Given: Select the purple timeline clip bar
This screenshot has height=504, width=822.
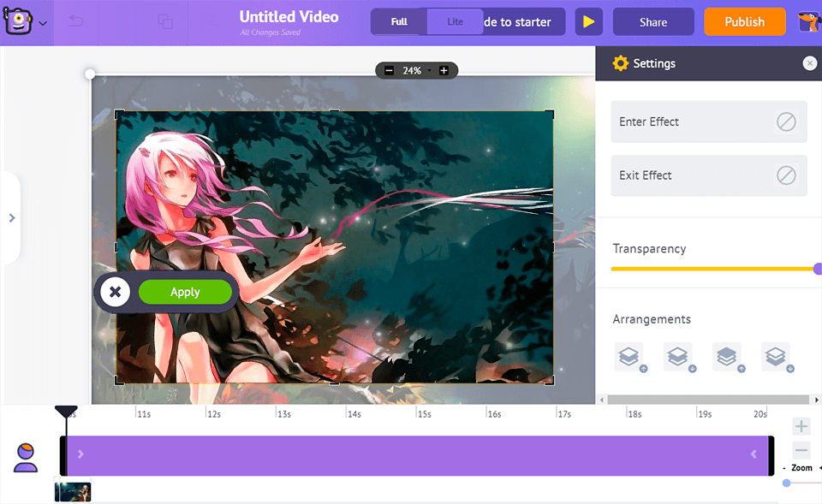Looking at the screenshot, I should 417,456.
